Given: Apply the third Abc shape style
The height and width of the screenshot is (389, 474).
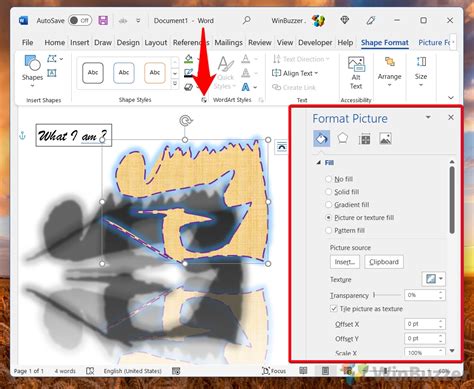Looking at the screenshot, I should coord(155,73).
